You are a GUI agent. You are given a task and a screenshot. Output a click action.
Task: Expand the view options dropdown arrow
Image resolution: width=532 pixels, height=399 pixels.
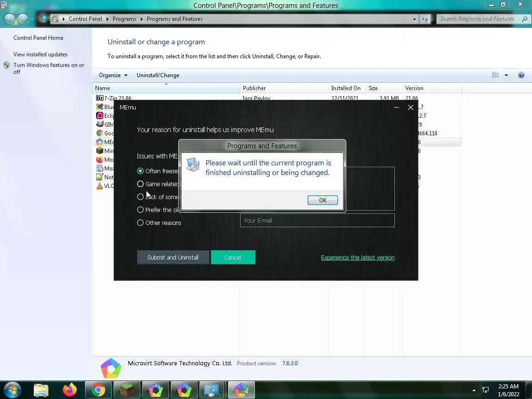pos(506,75)
